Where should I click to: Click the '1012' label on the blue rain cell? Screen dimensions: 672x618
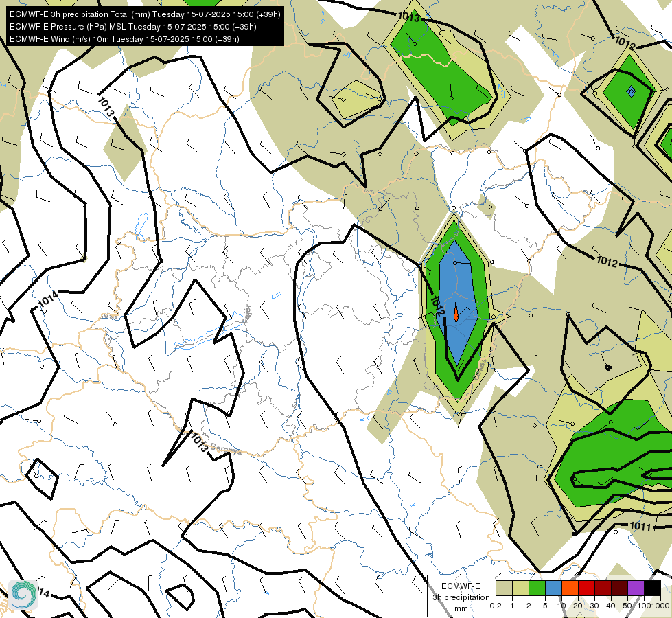pos(437,306)
